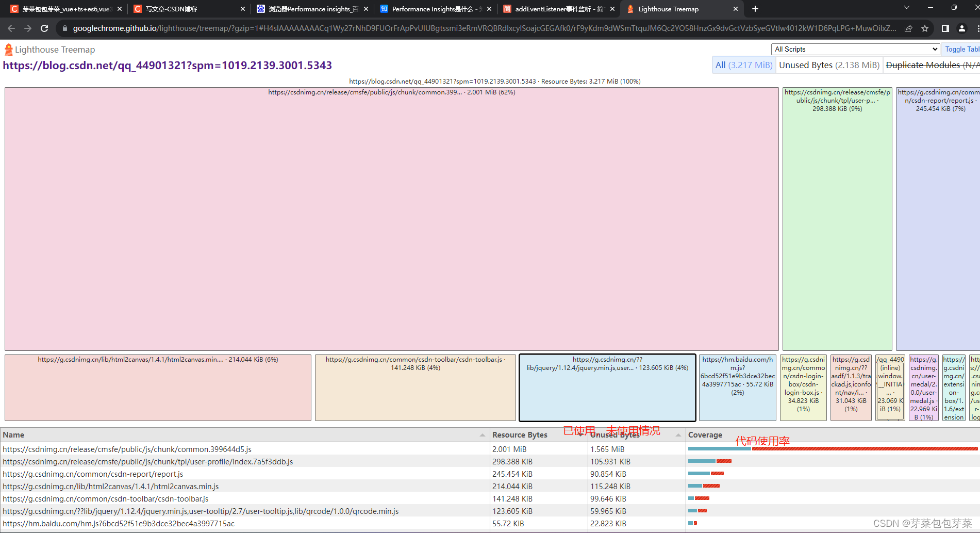Open the browser side panel icon
The image size is (980, 533).
pyautogui.click(x=945, y=28)
